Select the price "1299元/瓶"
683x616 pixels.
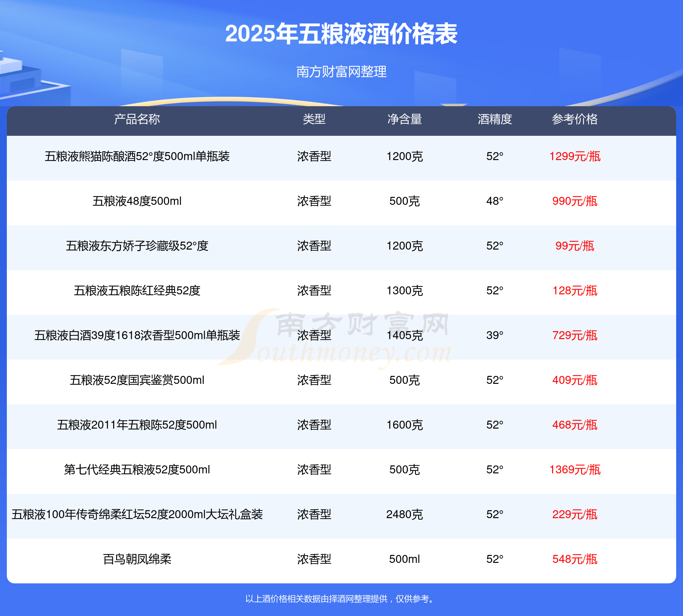pos(575,156)
